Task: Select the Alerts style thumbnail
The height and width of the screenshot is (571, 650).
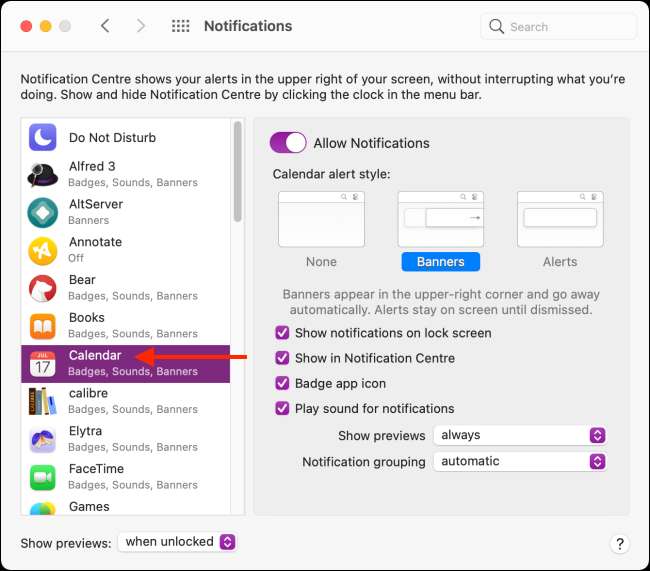Action: (560, 219)
